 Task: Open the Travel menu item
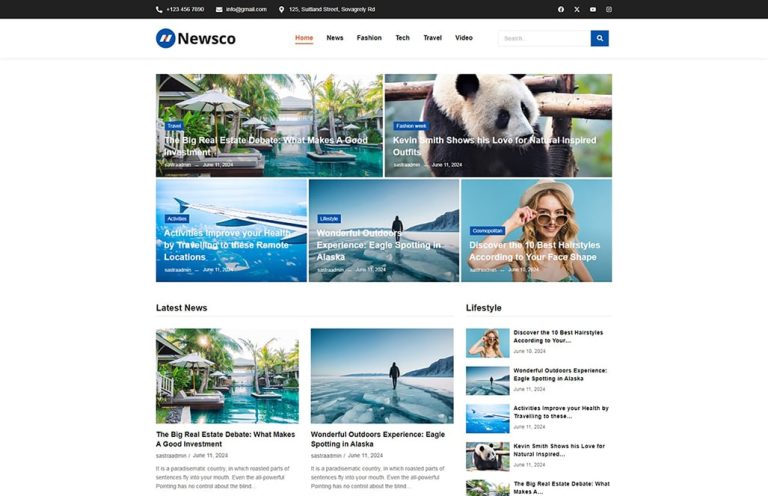(x=432, y=38)
